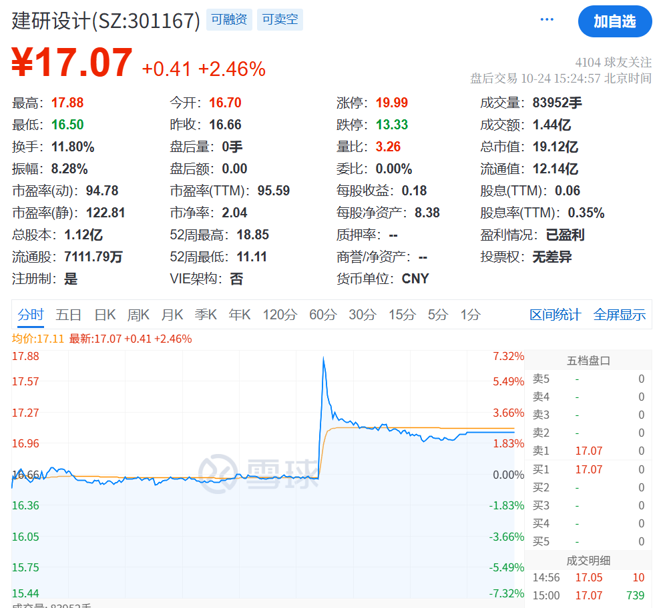Switch to the 120分 interval tab
This screenshot has height=608, width=667.
(280, 314)
